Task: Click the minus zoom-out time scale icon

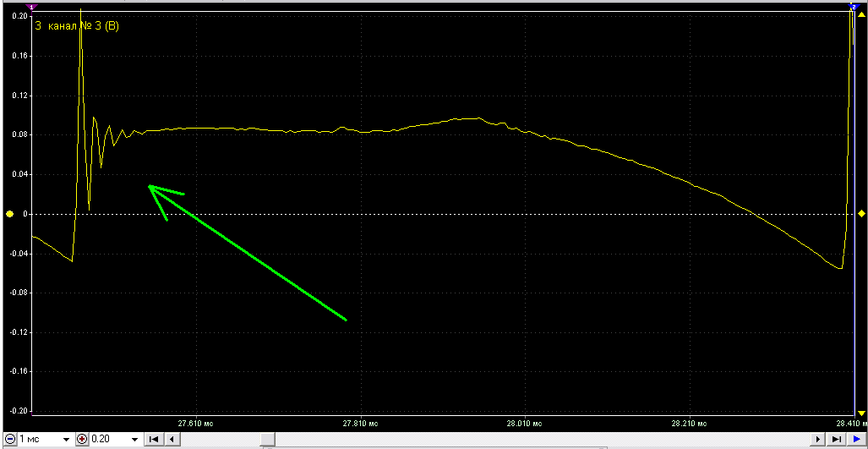Action: [x=9, y=439]
